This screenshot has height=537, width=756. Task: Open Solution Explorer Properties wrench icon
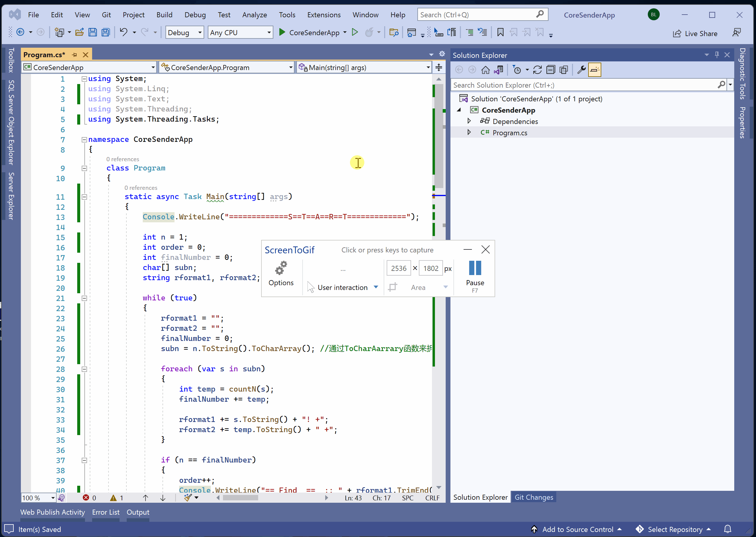581,70
